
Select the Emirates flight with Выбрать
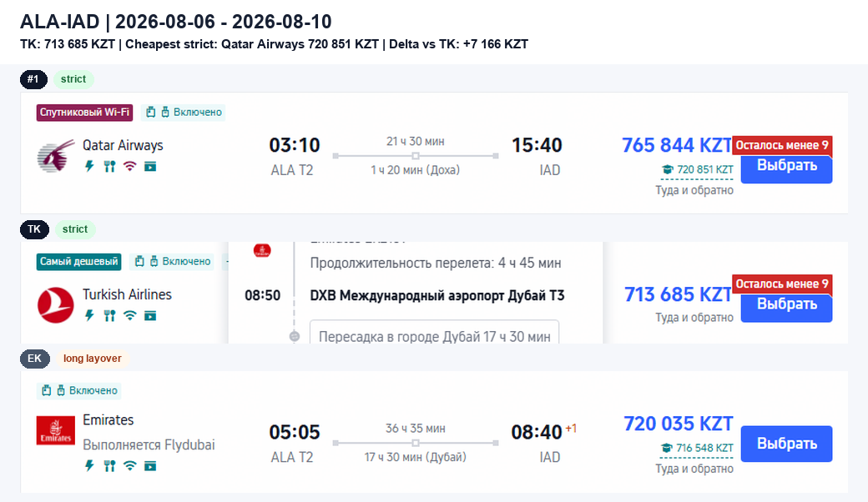(786, 444)
